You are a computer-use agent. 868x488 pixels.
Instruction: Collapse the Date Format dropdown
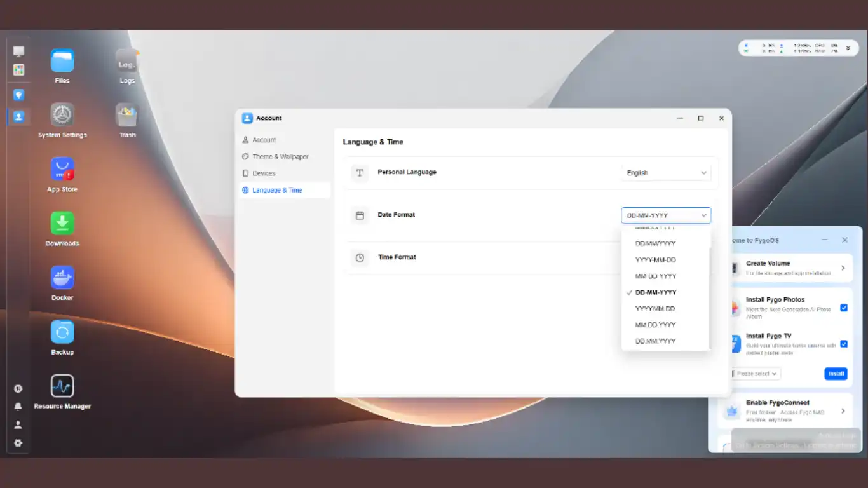tap(666, 215)
